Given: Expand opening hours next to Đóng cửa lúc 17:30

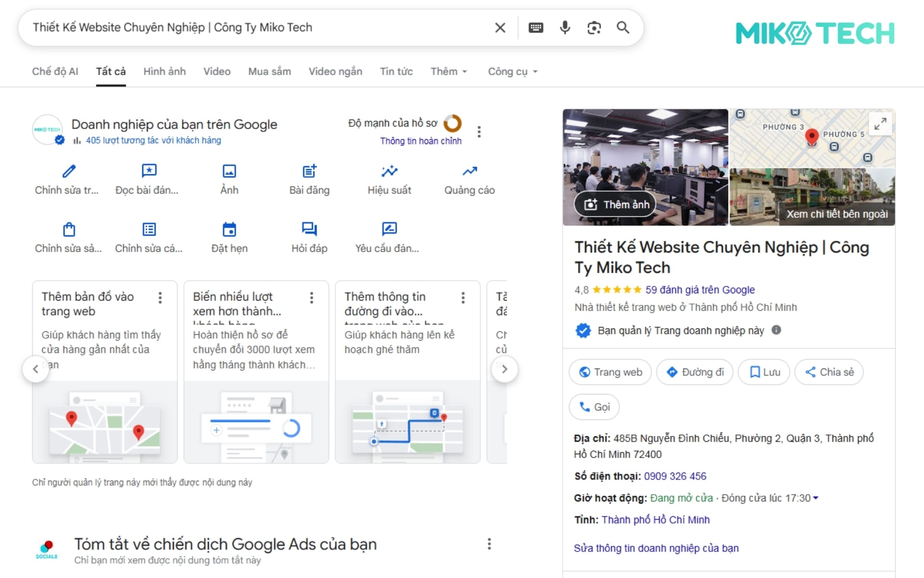Looking at the screenshot, I should tap(815, 498).
